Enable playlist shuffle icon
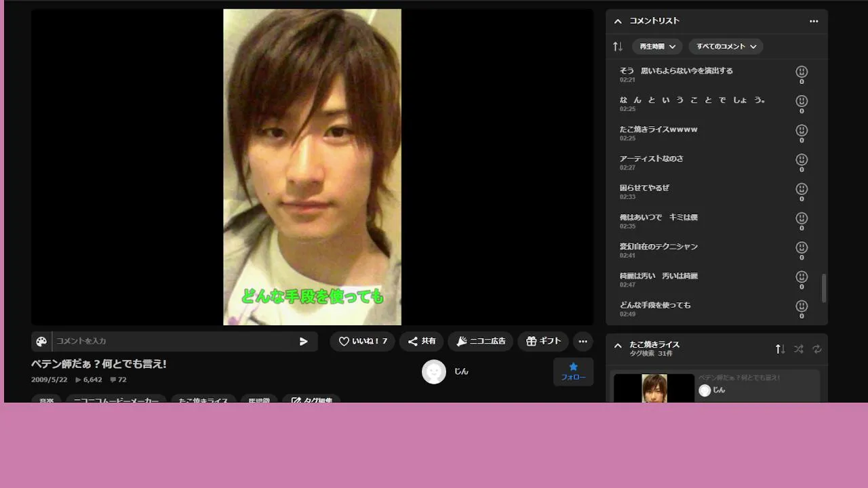 [x=798, y=349]
